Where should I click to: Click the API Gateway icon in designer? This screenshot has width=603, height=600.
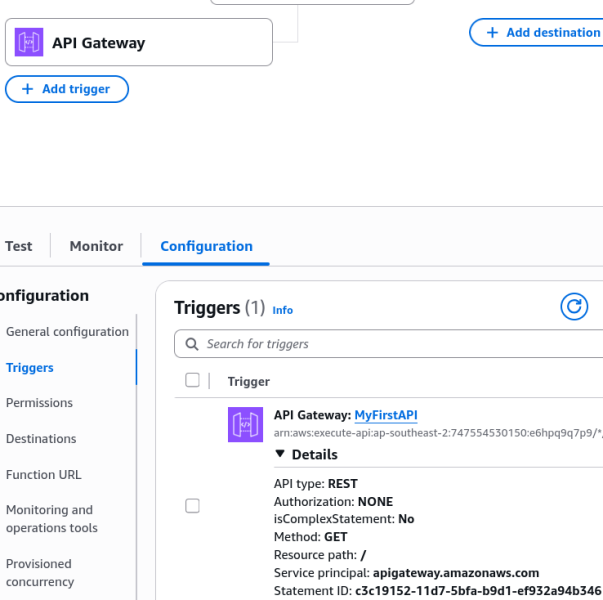[29, 42]
